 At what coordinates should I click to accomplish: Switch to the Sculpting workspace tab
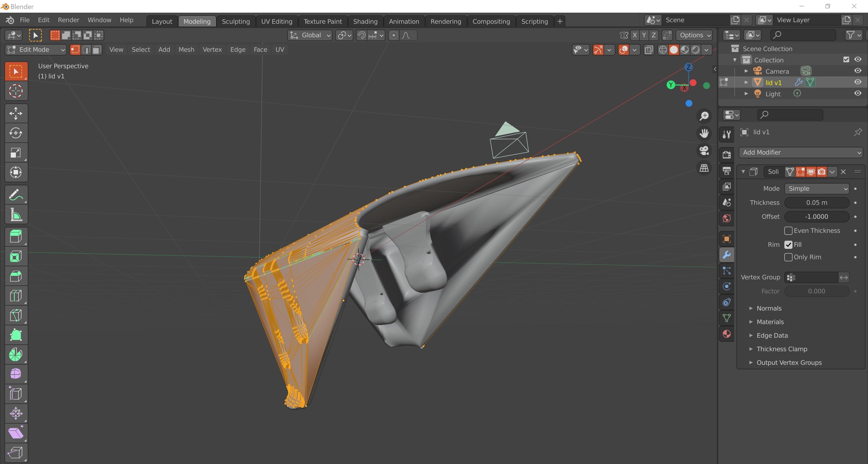[236, 21]
